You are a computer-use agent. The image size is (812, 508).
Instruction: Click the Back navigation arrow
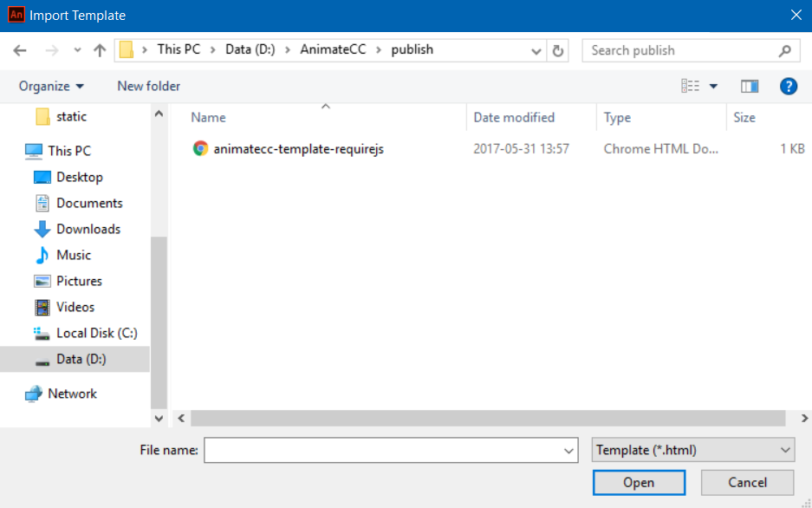coord(20,50)
